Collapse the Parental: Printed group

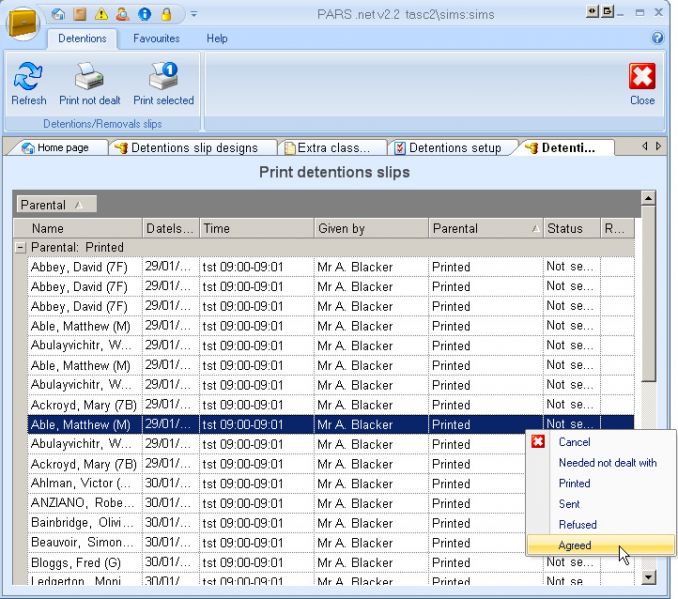20,248
